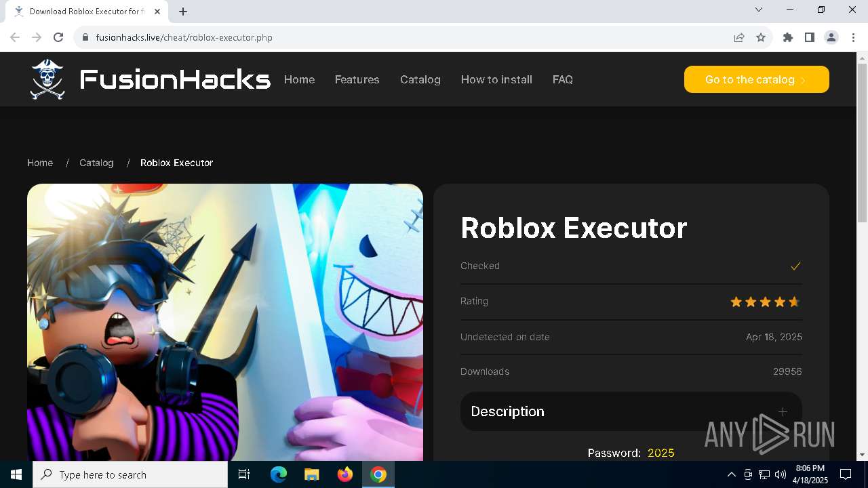The width and height of the screenshot is (868, 488).
Task: Bookmark this tab with star icon
Action: tap(761, 37)
